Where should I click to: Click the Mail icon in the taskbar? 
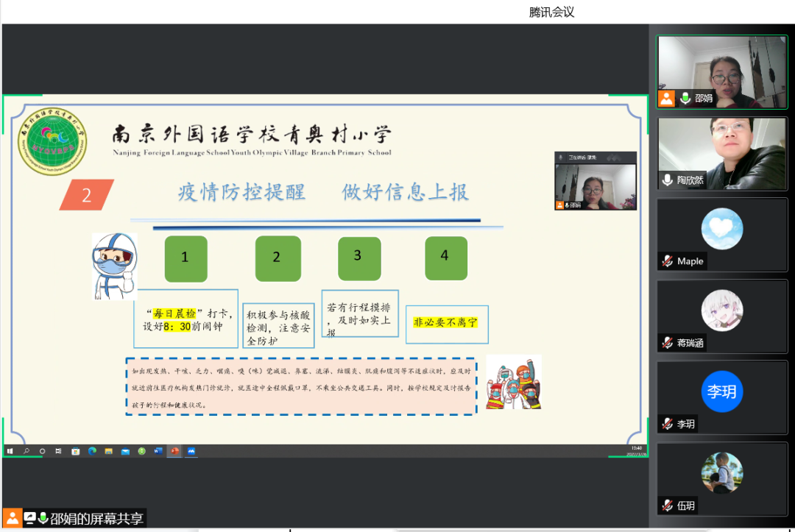(125, 451)
